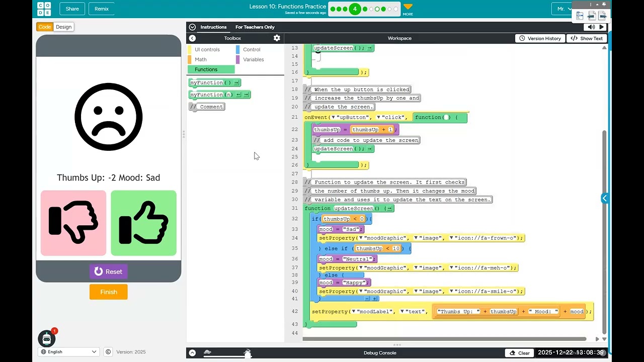Viewport: 644px width, 362px height.
Task: Open Version History
Action: 540,38
